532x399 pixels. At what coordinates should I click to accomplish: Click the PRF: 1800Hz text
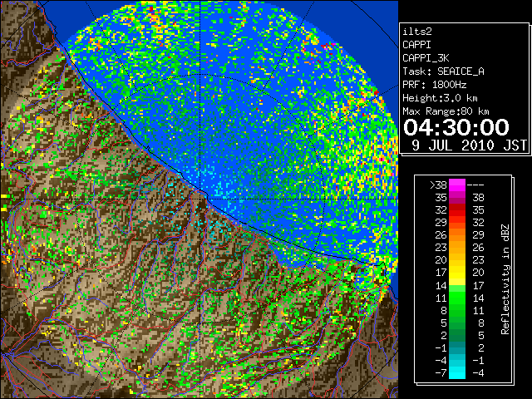coord(434,85)
